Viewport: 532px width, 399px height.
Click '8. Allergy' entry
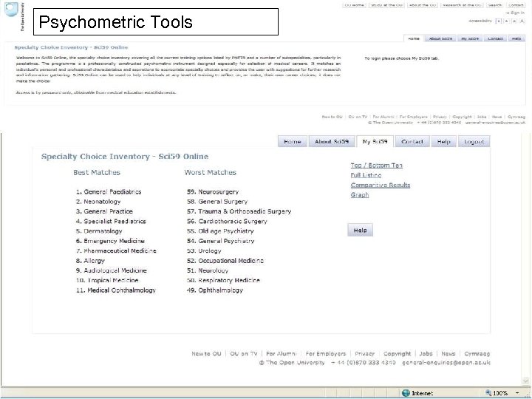click(x=90, y=261)
